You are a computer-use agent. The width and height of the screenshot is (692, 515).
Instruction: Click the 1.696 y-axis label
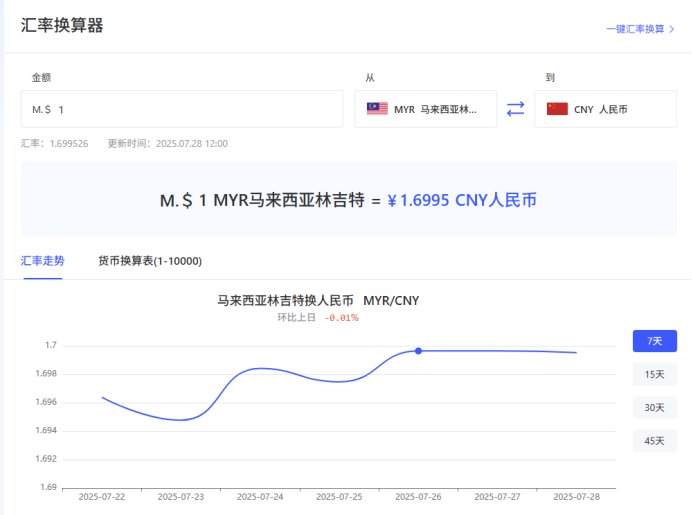(46, 402)
